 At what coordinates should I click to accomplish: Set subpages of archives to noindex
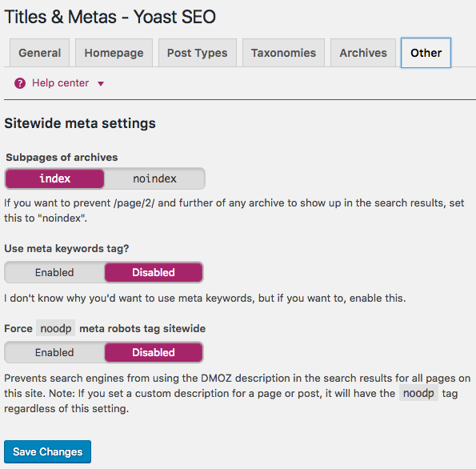(x=154, y=178)
